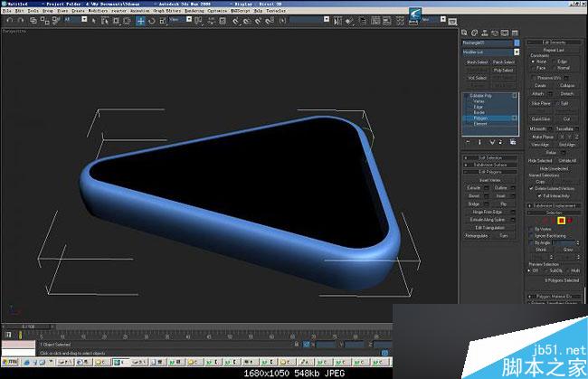Image resolution: width=588 pixels, height=379 pixels.
Task: Collapse the Edit Polygons rollout
Action: coord(491,171)
